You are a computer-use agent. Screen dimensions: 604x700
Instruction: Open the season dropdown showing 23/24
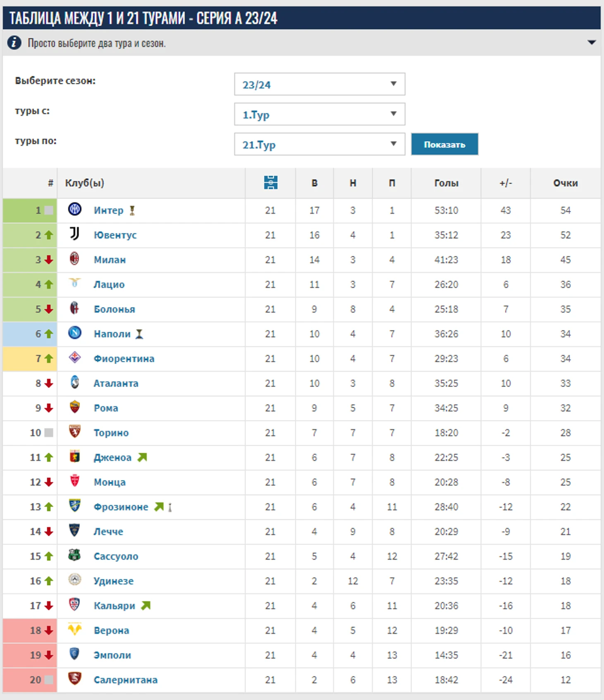(319, 84)
